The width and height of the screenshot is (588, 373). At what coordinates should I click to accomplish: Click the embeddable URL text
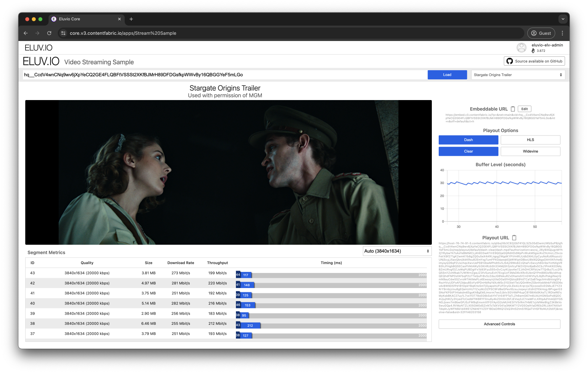[500, 118]
